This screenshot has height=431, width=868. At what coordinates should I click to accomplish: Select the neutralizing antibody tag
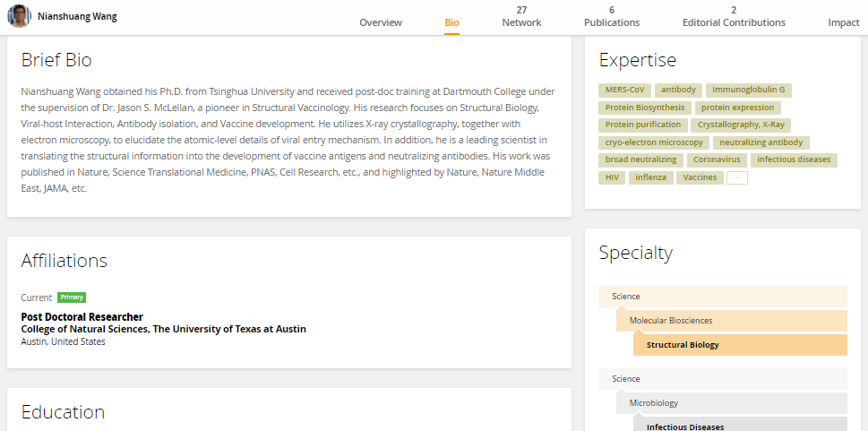(x=761, y=142)
